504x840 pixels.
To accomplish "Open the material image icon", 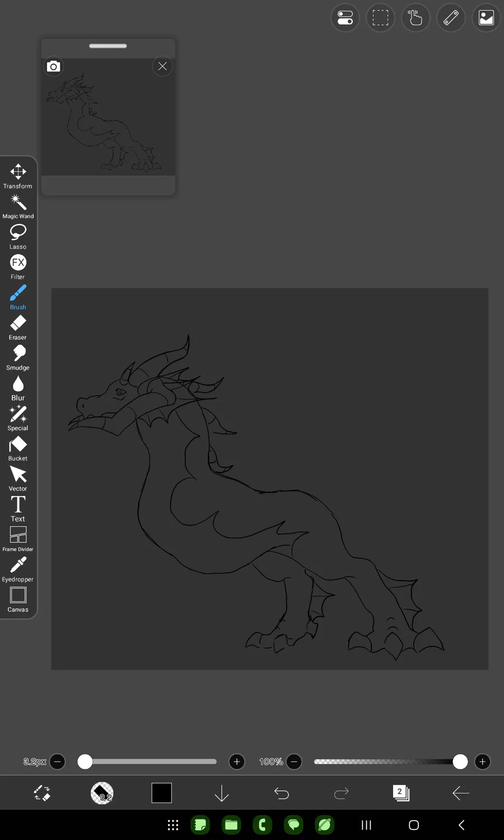I will point(486,18).
